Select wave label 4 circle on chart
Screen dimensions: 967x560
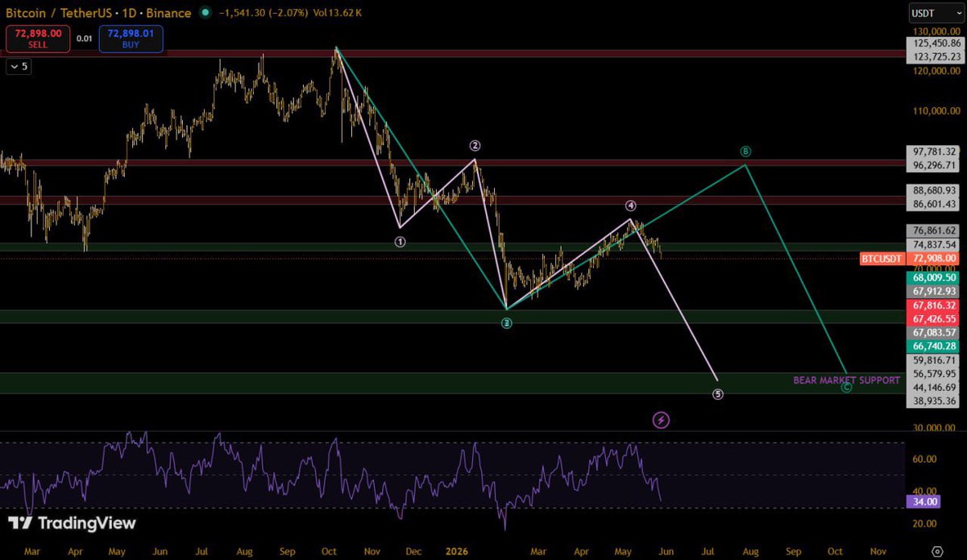(631, 206)
